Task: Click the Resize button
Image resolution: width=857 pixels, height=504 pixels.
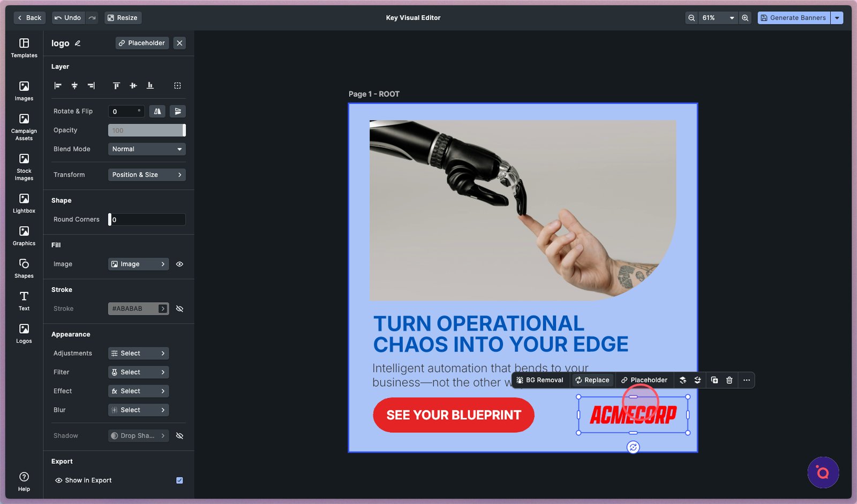Action: tap(123, 18)
